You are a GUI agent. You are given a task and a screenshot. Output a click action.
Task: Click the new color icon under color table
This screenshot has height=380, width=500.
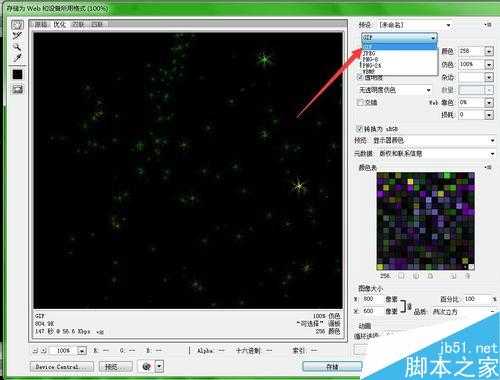453,276
